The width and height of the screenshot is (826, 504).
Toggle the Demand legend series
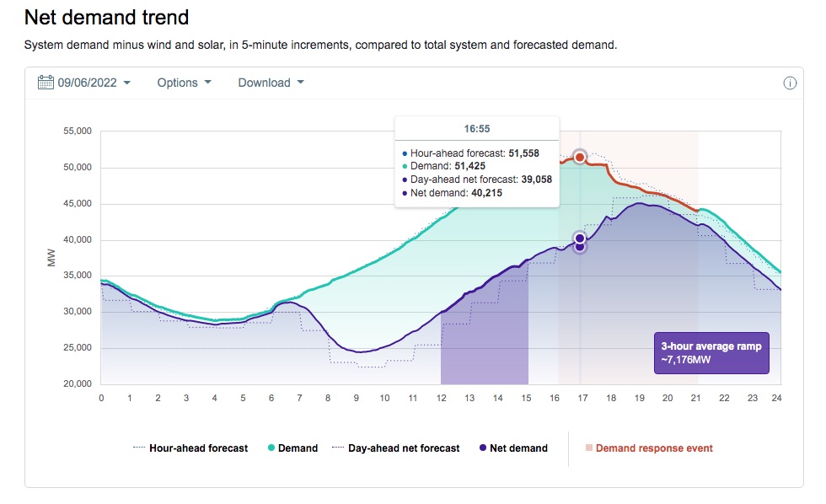pos(298,448)
